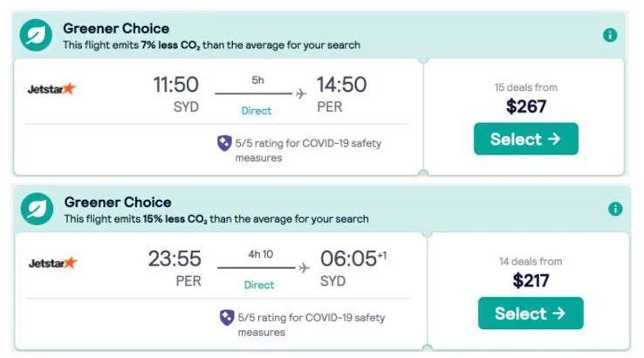This screenshot has height=358, width=644.
Task: Click COVID-19 shield icon on second flight
Action: 226,318
